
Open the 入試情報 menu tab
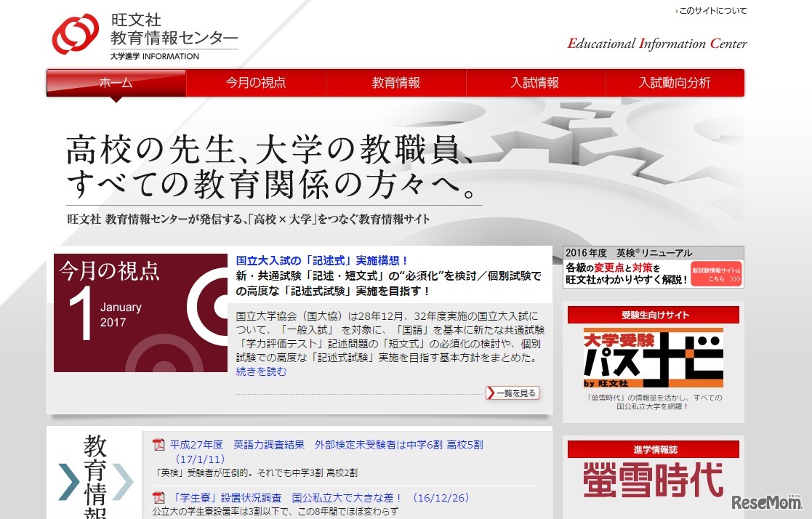click(536, 83)
